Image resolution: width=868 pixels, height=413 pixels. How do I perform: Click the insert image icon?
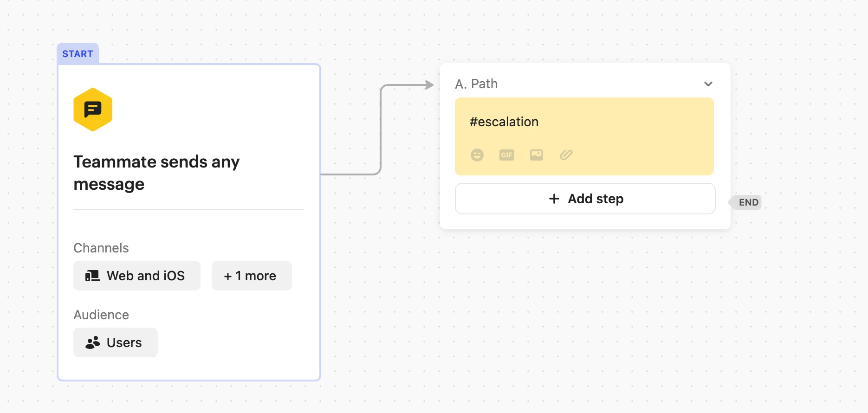[x=537, y=155]
